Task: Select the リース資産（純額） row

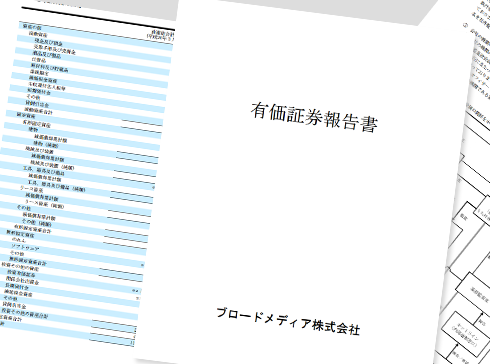Action: pos(44,204)
